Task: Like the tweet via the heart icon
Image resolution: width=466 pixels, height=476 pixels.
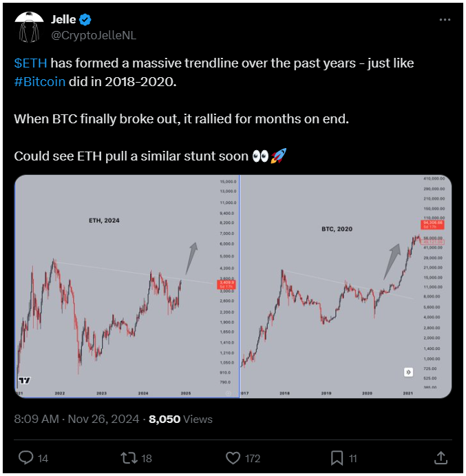Action: click(x=233, y=458)
